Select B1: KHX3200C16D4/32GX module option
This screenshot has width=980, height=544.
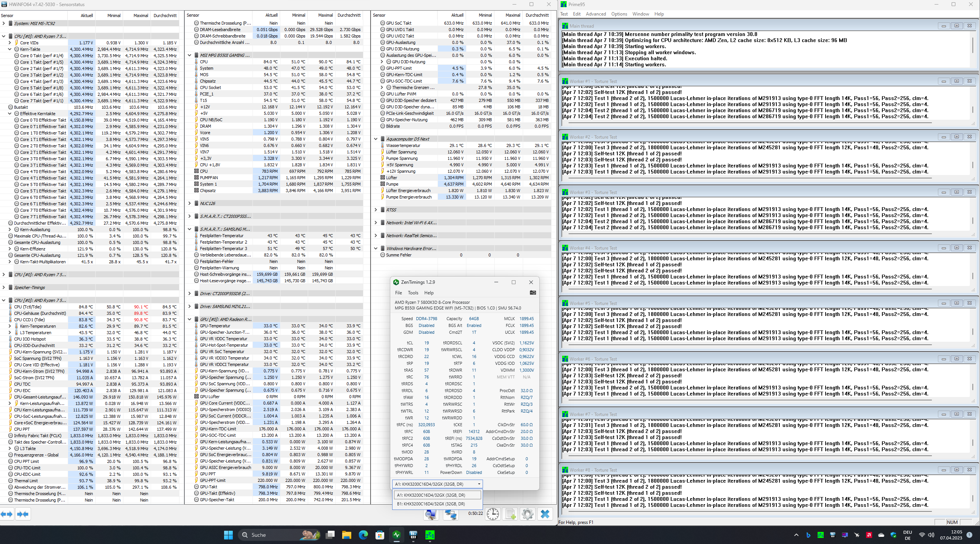pos(430,503)
